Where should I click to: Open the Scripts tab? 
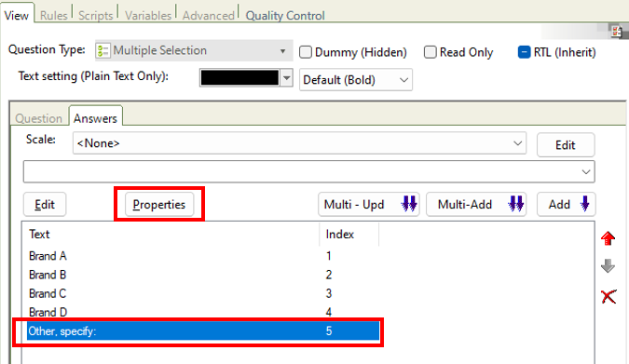(95, 15)
